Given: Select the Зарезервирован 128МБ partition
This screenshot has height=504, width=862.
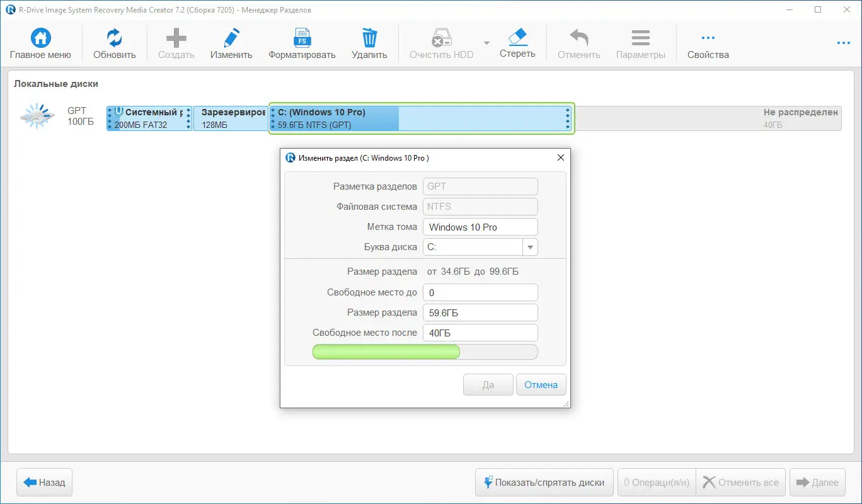Looking at the screenshot, I should pyautogui.click(x=231, y=118).
